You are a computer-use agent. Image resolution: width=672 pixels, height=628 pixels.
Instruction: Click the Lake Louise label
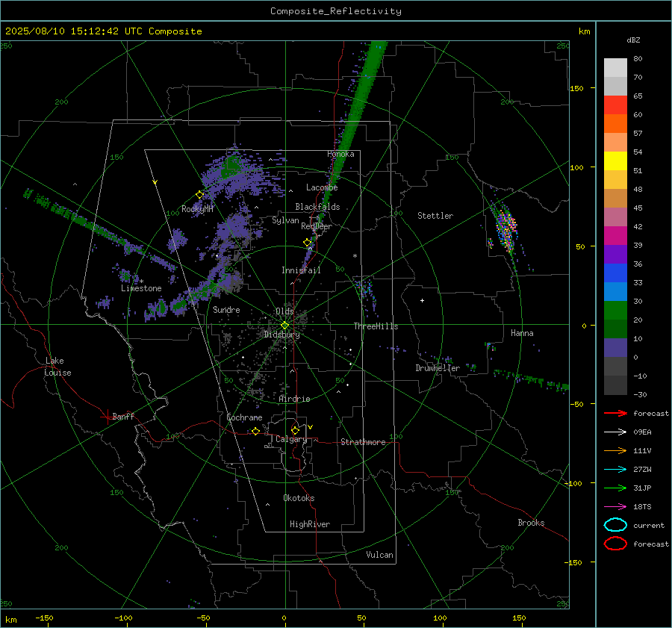coord(57,367)
